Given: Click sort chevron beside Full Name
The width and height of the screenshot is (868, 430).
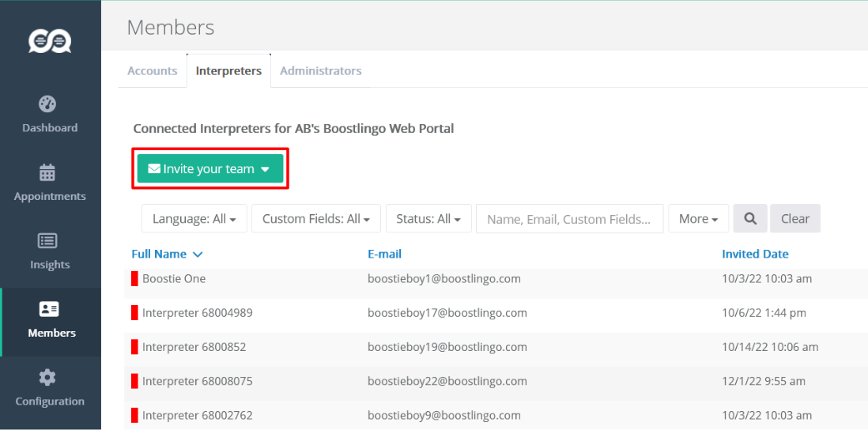Looking at the screenshot, I should (198, 255).
